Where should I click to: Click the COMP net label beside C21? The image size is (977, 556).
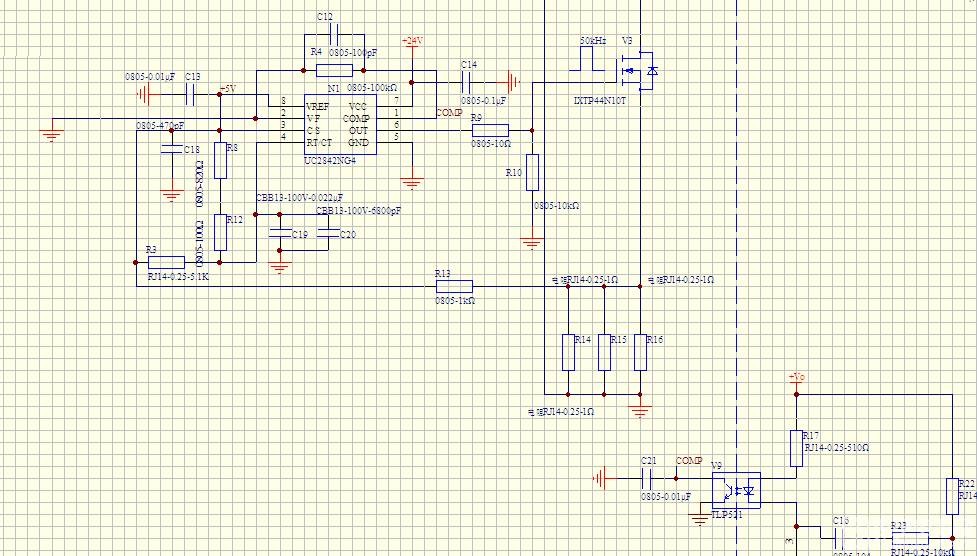689,461
